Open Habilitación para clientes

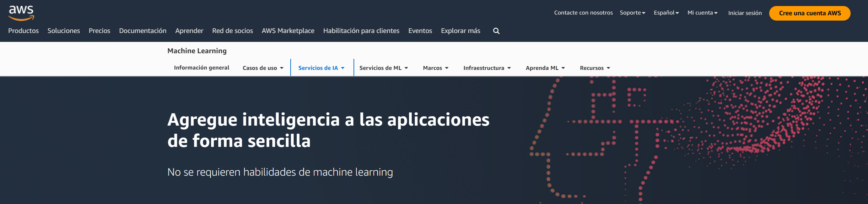pyautogui.click(x=361, y=31)
